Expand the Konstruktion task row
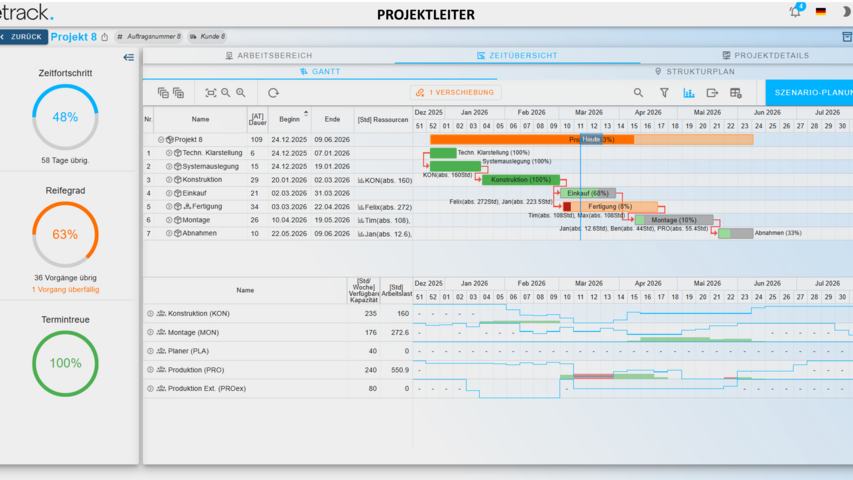Image resolution: width=853 pixels, height=480 pixels. [169, 180]
